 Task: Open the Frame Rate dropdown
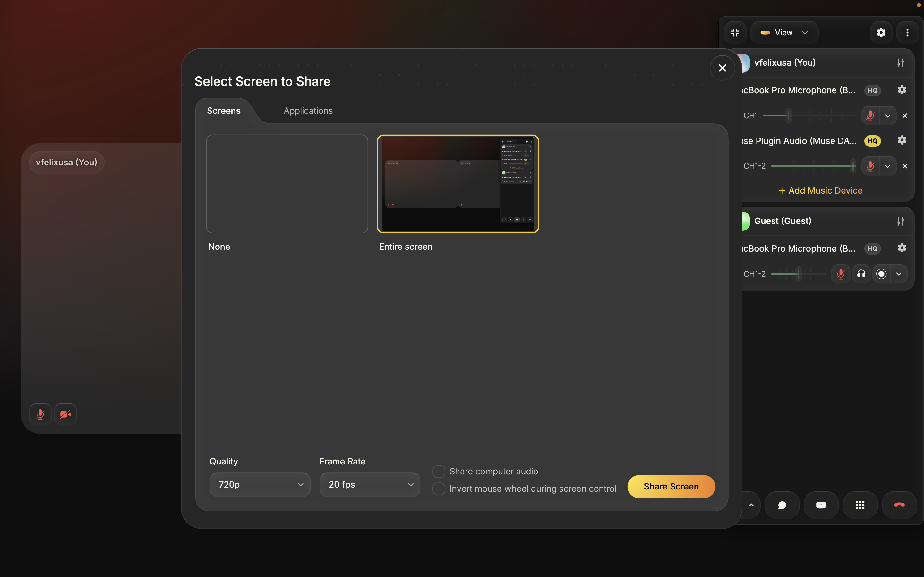click(x=369, y=484)
